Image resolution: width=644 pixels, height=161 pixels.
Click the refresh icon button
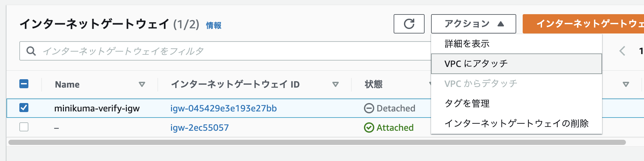pos(409,24)
